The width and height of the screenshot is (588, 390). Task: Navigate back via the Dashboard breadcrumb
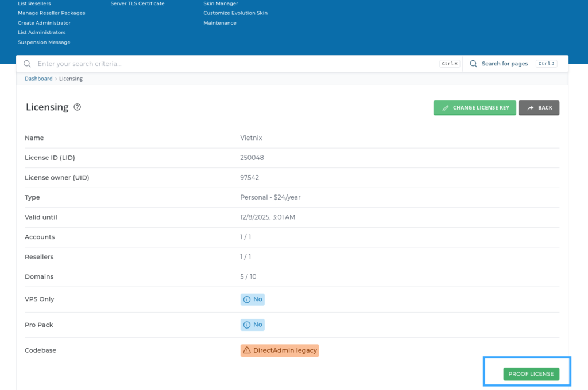(38, 78)
